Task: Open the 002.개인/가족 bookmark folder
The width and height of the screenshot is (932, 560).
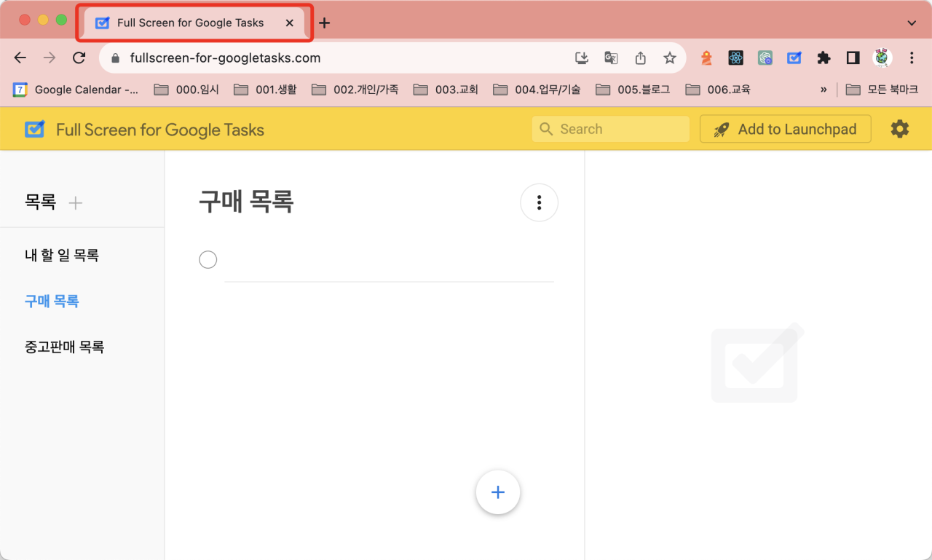Action: click(x=355, y=90)
